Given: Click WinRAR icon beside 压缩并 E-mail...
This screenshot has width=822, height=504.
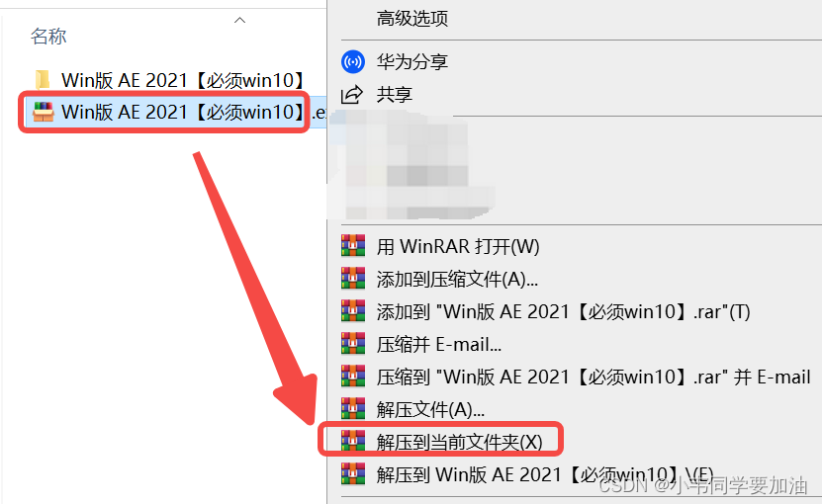Looking at the screenshot, I should [x=353, y=344].
